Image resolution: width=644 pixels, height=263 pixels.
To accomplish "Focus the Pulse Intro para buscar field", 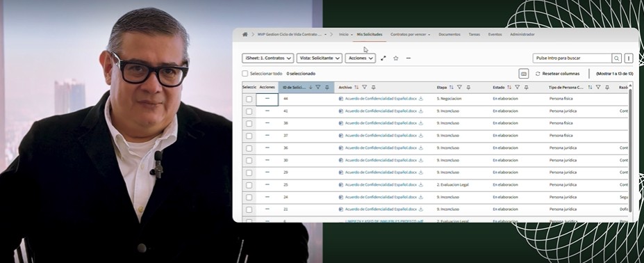I will pyautogui.click(x=572, y=58).
